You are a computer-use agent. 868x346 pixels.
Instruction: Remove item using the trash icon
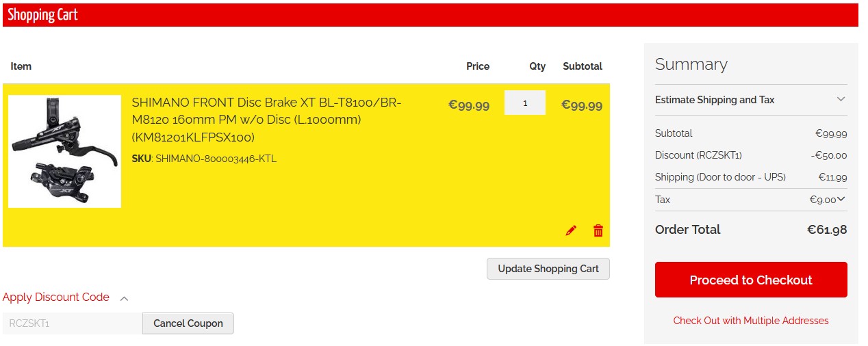(x=598, y=230)
